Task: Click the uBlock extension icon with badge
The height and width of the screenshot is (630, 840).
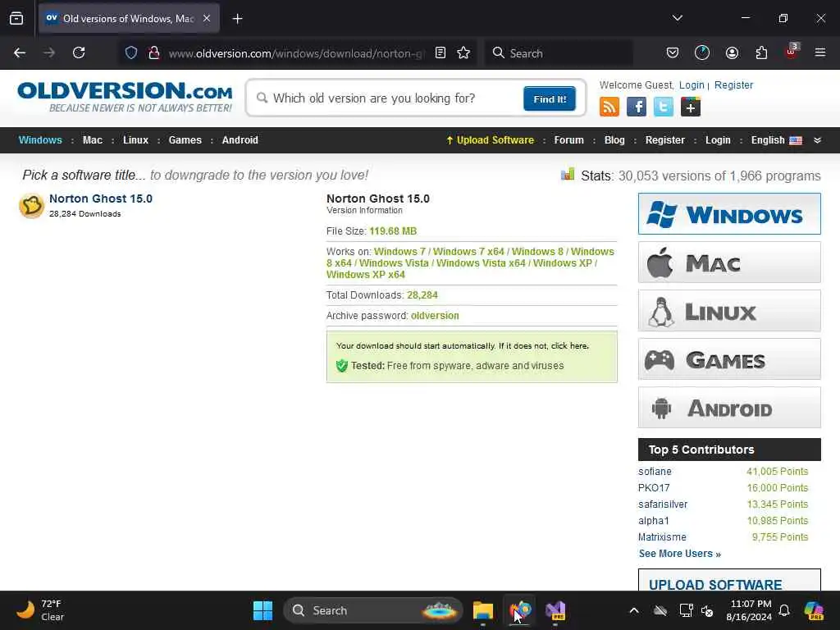Action: point(792,52)
